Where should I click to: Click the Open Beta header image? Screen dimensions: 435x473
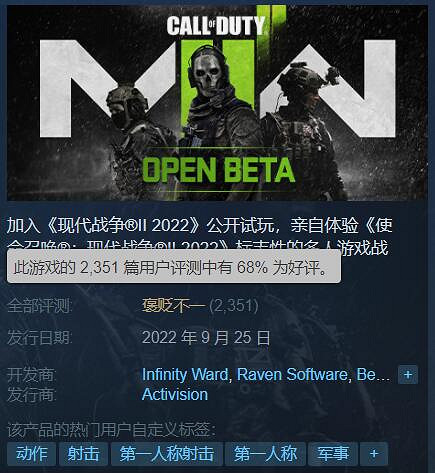click(x=217, y=103)
